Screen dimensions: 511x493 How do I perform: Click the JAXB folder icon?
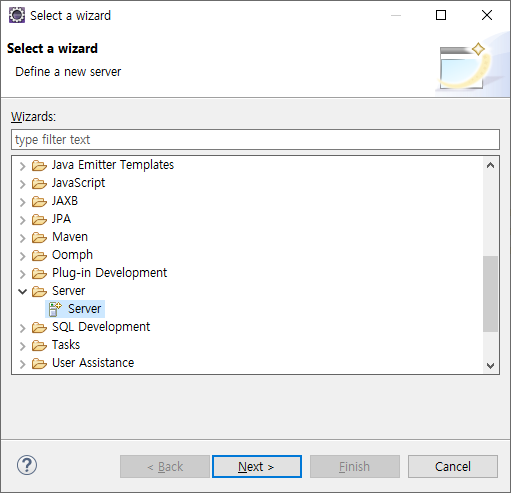[x=39, y=201]
